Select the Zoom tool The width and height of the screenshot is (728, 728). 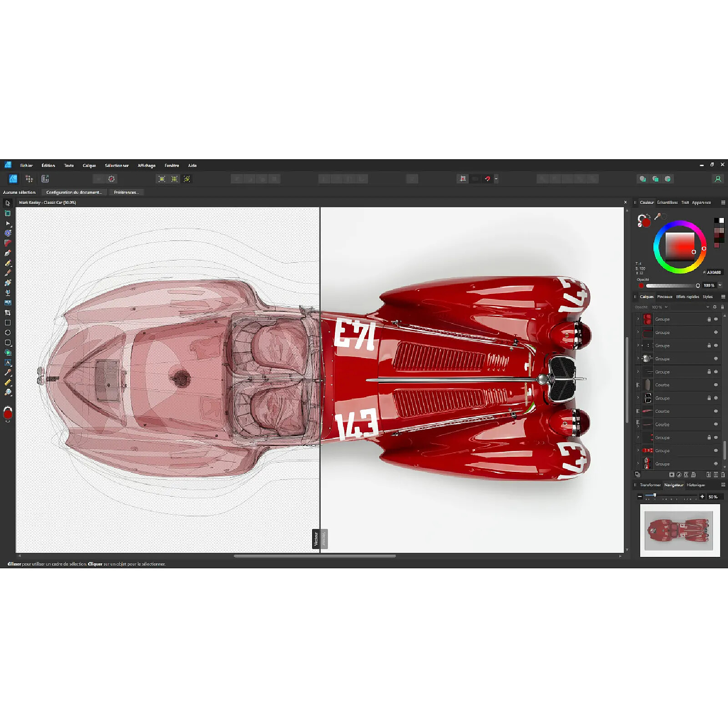[8, 392]
